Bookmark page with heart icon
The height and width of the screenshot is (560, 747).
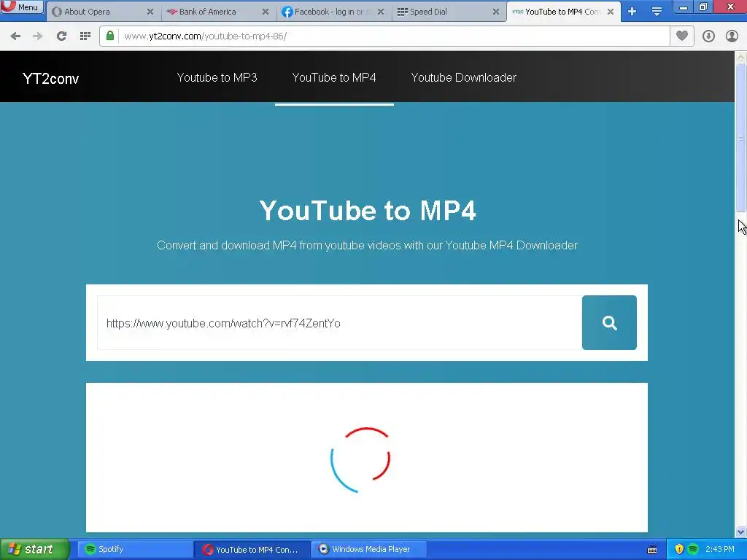coord(682,36)
